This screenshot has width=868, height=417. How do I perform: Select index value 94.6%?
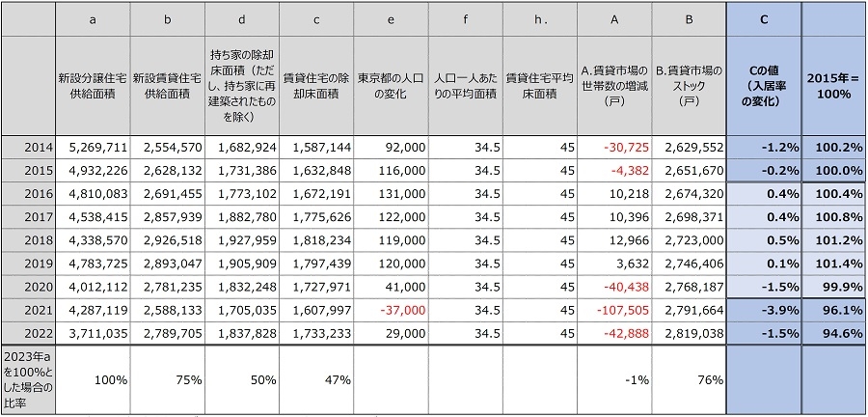click(x=834, y=333)
